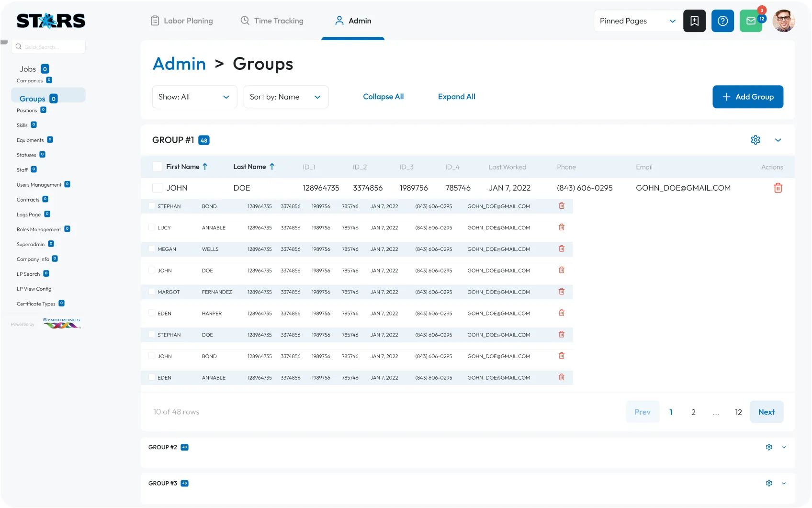Open GROUP #1 settings gear
The width and height of the screenshot is (812, 508).
point(756,140)
